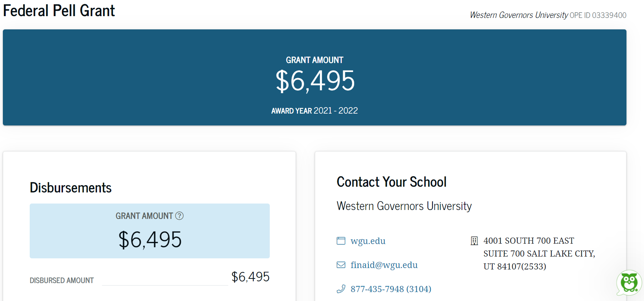Click the 4001 South 700 East address
Screen dimensions: 644x301
(539, 253)
